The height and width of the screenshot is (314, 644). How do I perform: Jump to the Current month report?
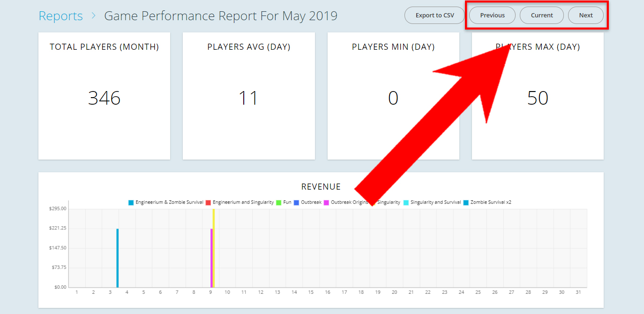click(542, 15)
